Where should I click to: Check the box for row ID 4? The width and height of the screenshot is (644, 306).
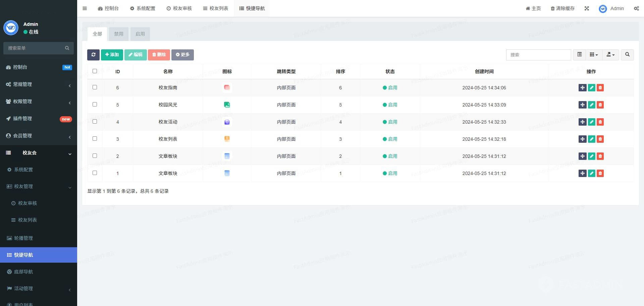[x=95, y=121]
